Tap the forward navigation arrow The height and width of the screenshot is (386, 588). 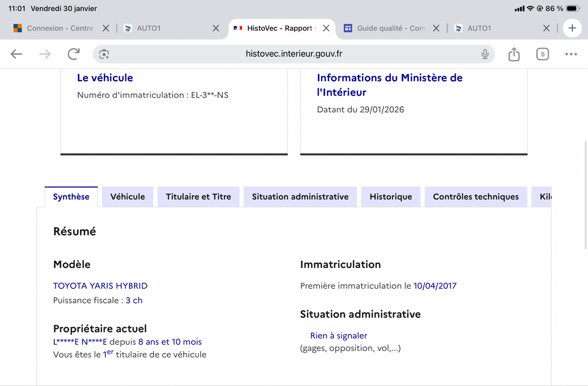click(45, 54)
